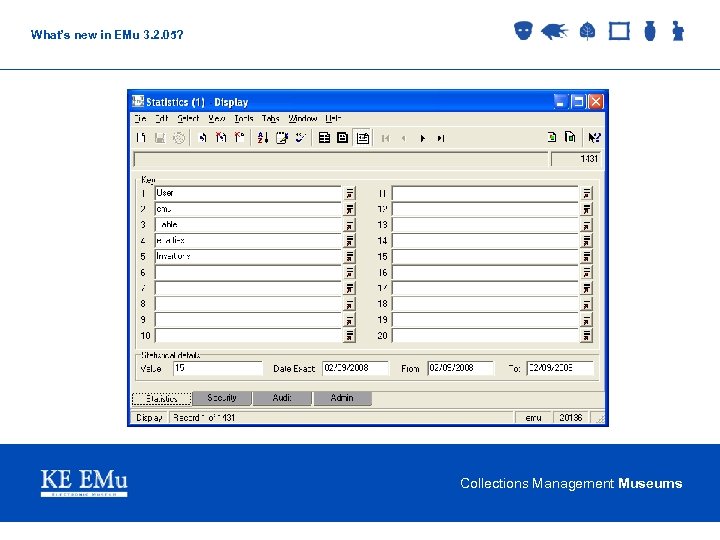Click the To date field
720x540 pixels.
coord(560,368)
